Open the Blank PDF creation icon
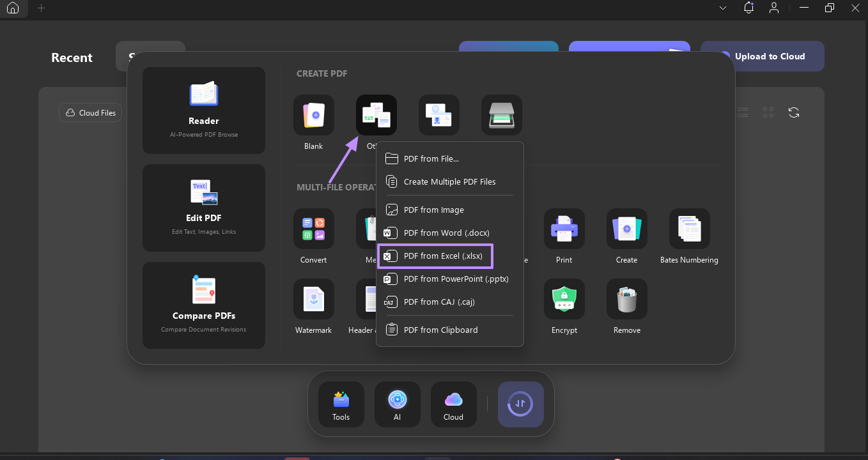 point(313,115)
